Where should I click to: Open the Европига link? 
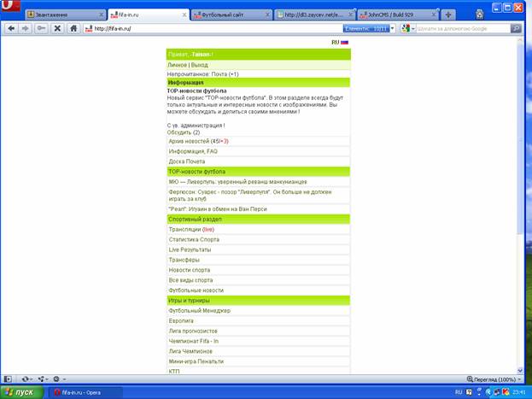coord(181,321)
